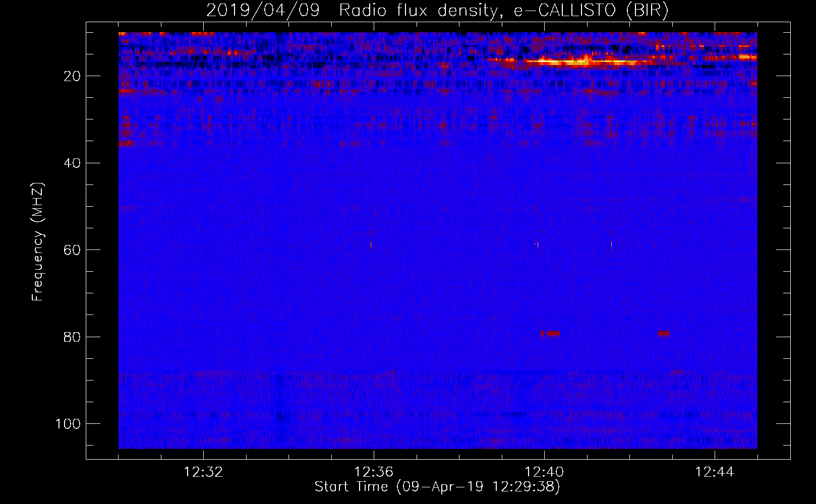
Task: Select the 12:40 time axis tick label
Action: tap(544, 472)
